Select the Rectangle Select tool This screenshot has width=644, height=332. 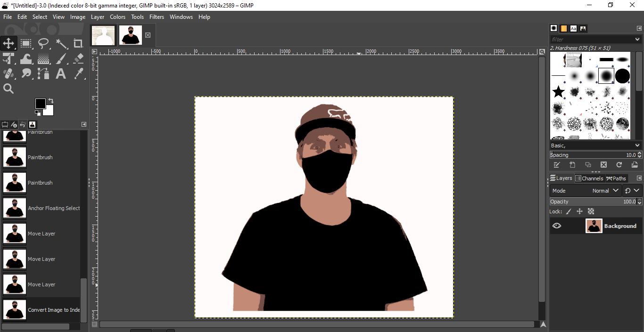click(x=26, y=44)
